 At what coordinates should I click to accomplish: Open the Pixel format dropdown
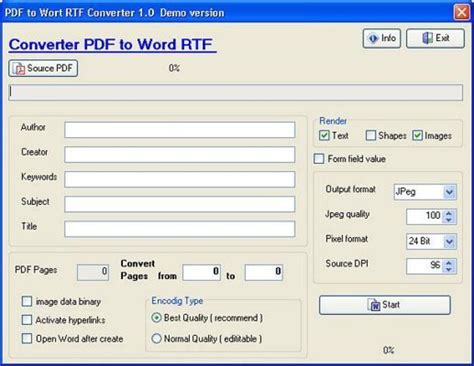click(x=449, y=241)
